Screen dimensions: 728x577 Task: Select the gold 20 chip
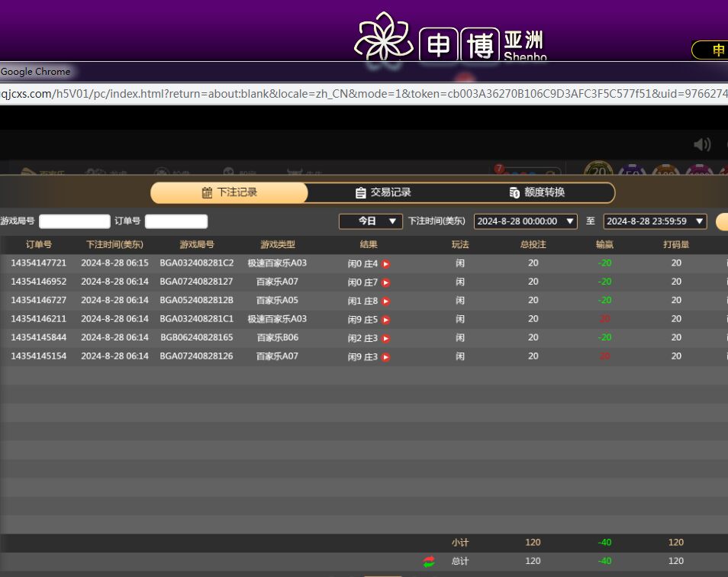pos(598,172)
